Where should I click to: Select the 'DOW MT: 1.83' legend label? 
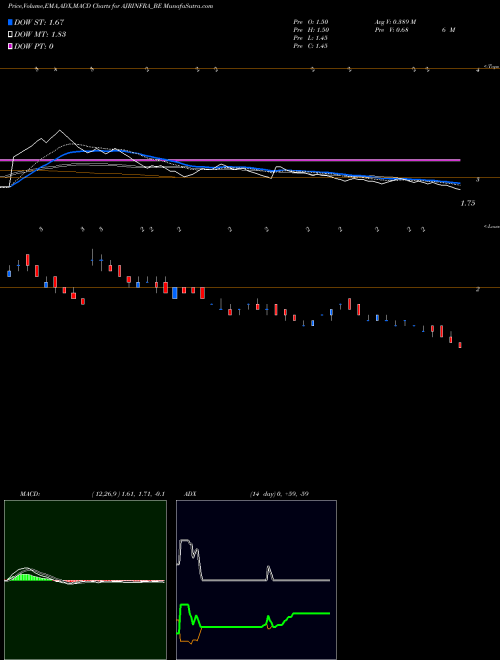click(40, 35)
